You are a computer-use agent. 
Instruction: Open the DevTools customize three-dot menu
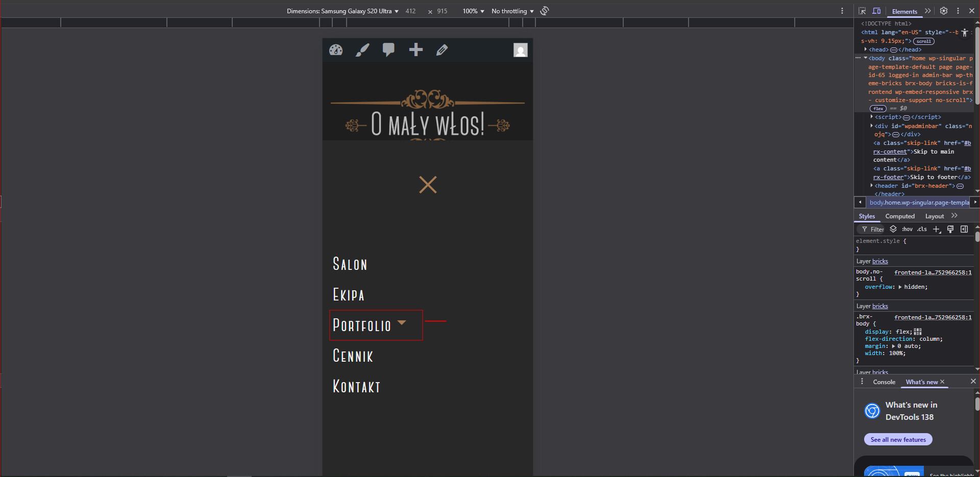coord(958,11)
